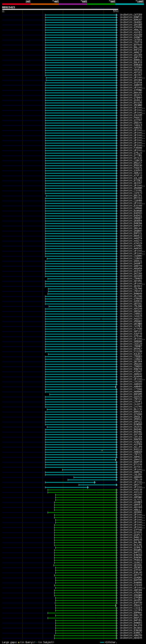Select hit label UniRef100_Q4X857
The height and width of the screenshot is (644, 146).
[131, 600]
